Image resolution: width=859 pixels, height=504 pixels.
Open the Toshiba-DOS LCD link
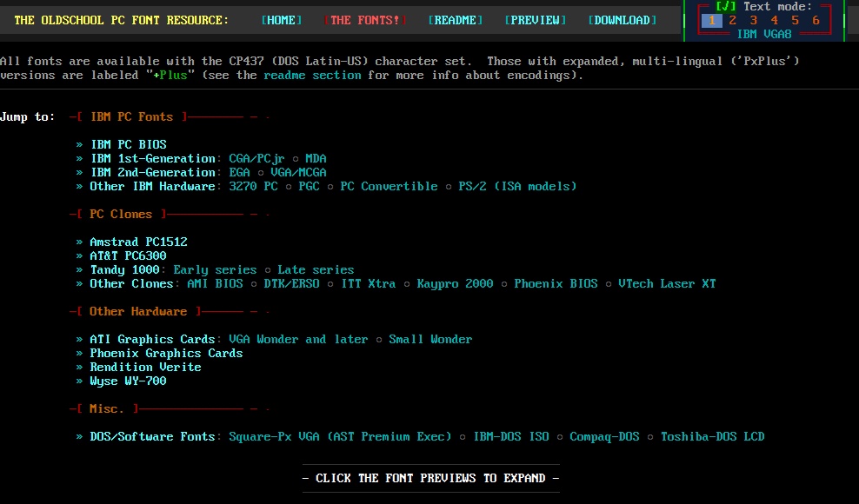point(712,436)
